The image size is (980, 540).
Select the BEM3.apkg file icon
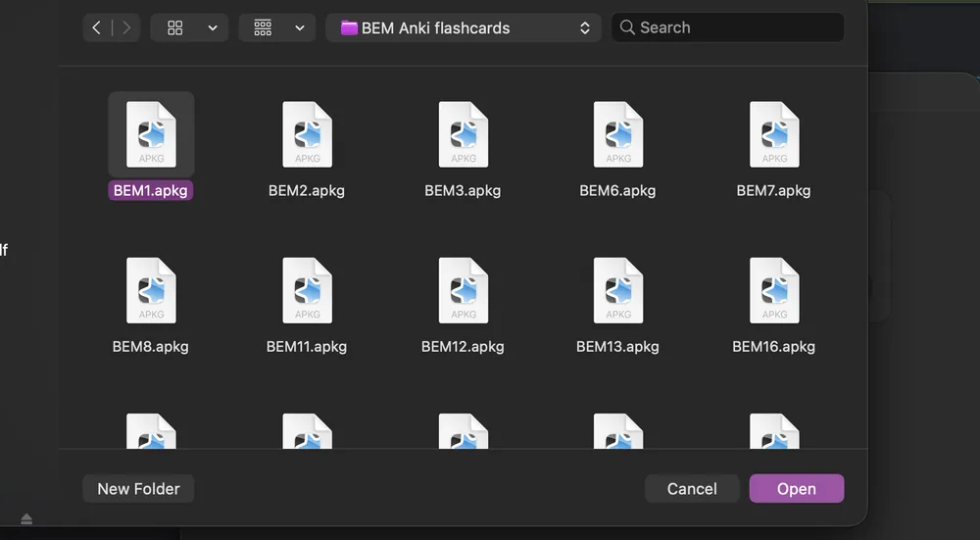click(x=464, y=134)
